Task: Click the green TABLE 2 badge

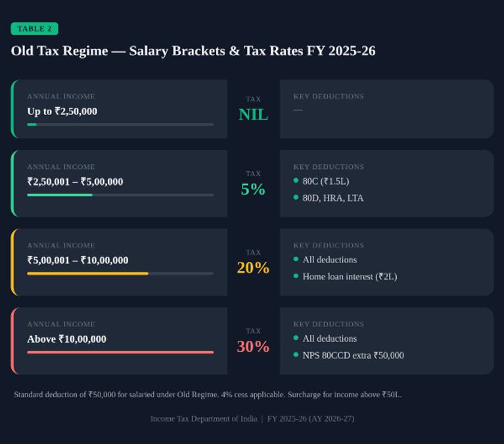Action: [34, 29]
